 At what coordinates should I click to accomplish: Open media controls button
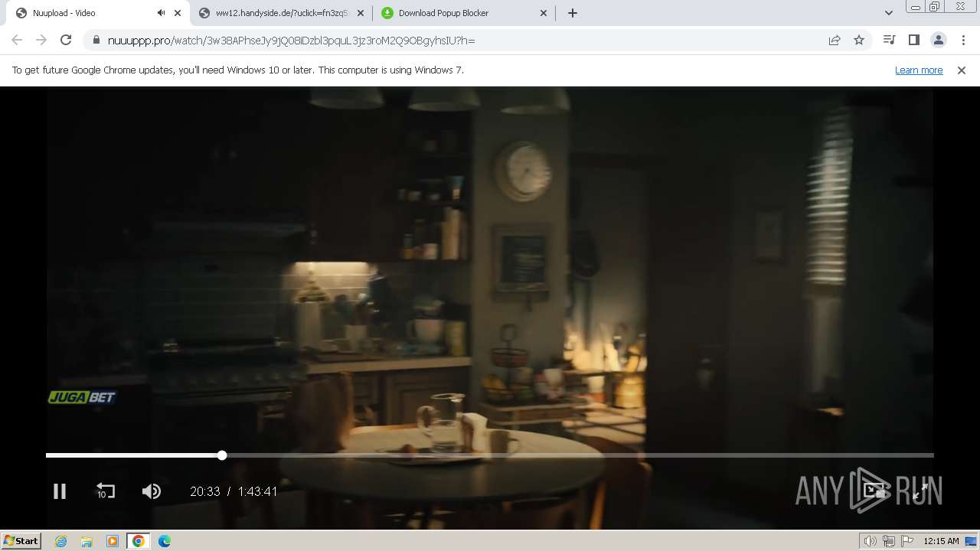889,40
